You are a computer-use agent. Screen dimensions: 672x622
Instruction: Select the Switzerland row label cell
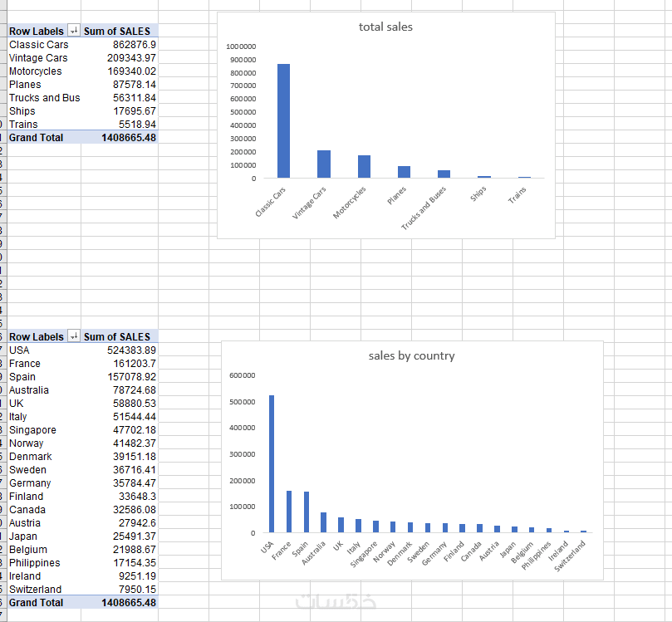pyautogui.click(x=44, y=589)
